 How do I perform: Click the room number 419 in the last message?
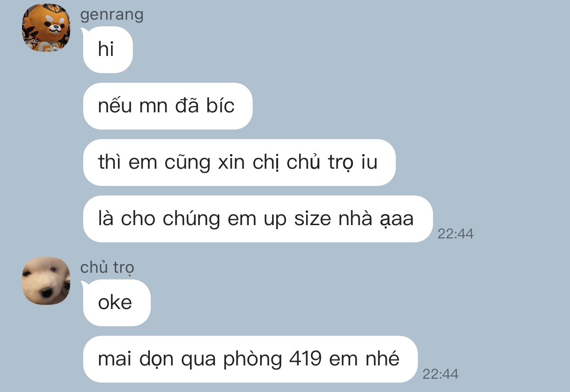[x=306, y=359]
